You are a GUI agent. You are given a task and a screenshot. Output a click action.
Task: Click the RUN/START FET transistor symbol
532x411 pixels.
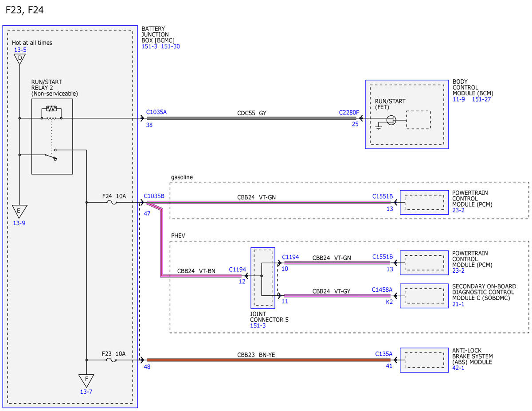pos(391,120)
